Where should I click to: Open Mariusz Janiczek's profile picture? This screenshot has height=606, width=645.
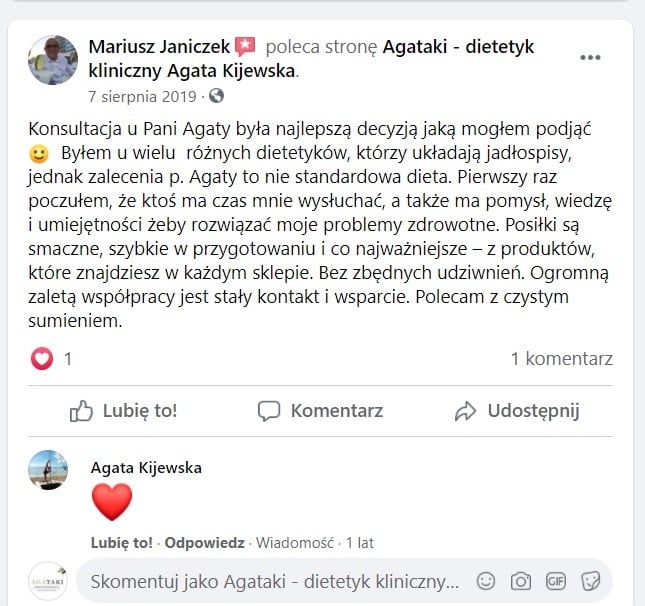pos(53,60)
